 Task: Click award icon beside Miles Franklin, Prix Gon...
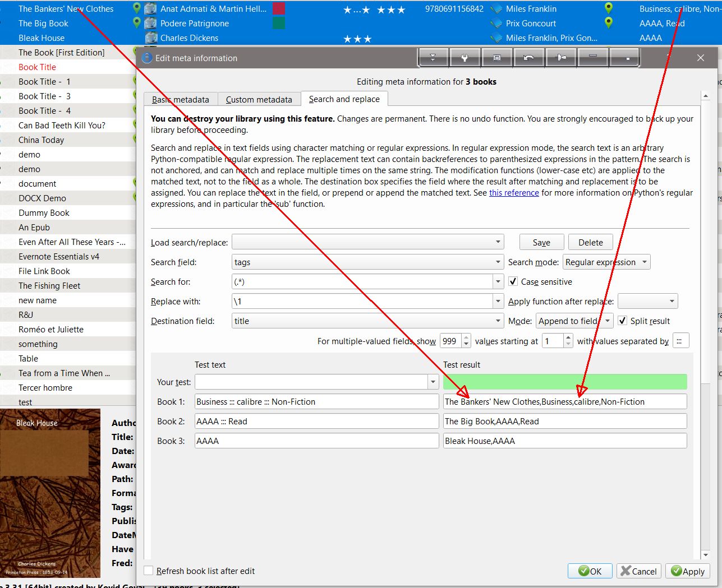coord(496,38)
